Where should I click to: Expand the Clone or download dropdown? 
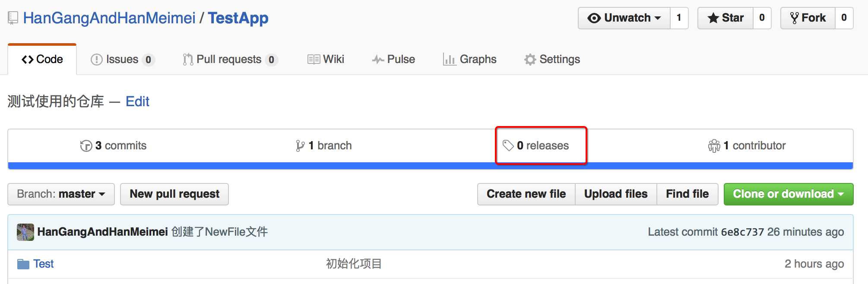(789, 194)
